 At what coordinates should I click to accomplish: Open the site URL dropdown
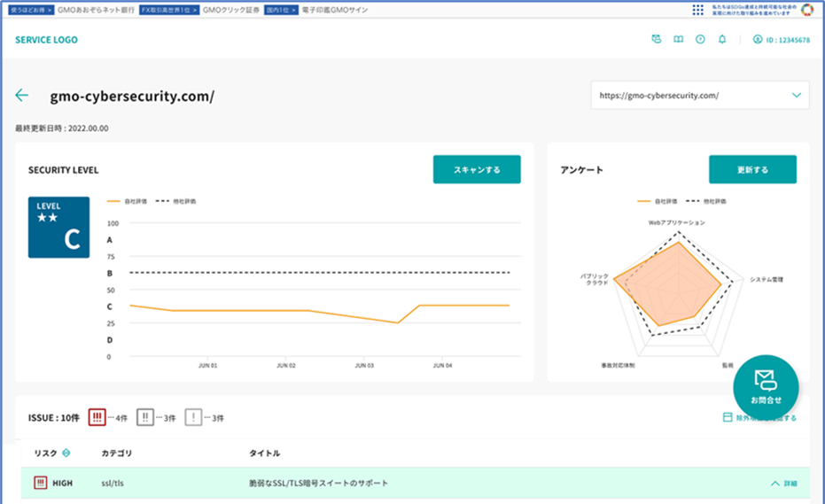(700, 96)
